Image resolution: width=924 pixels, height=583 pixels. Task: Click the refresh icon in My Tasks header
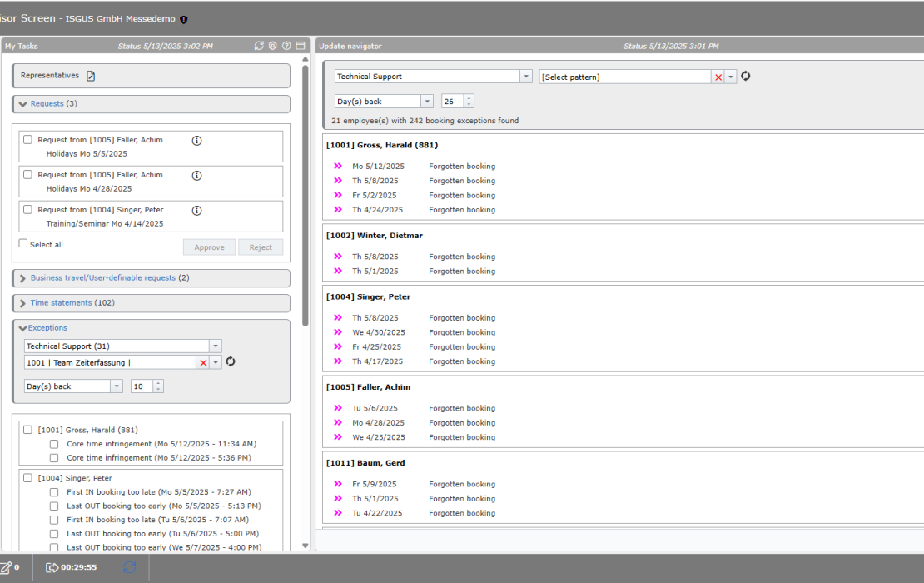click(259, 46)
